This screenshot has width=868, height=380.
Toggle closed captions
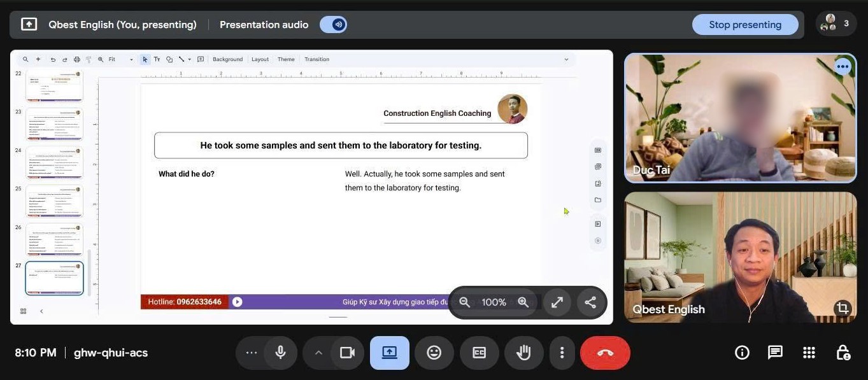[x=479, y=353]
